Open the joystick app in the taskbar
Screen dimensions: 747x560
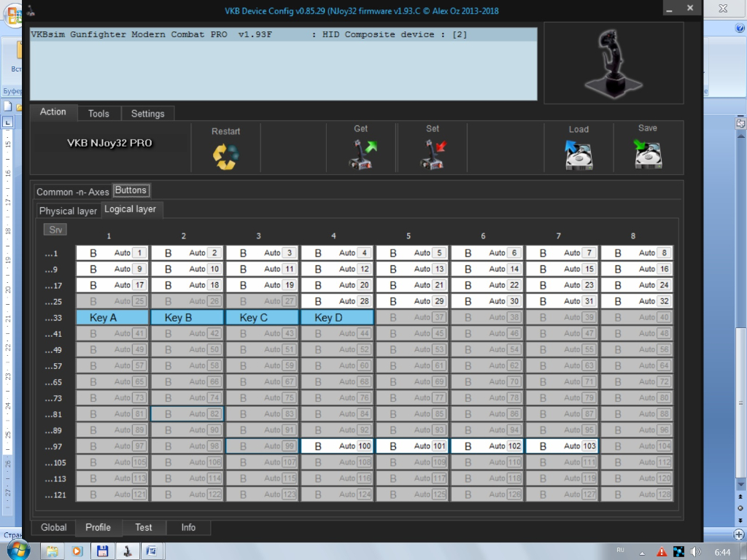pos(127,551)
